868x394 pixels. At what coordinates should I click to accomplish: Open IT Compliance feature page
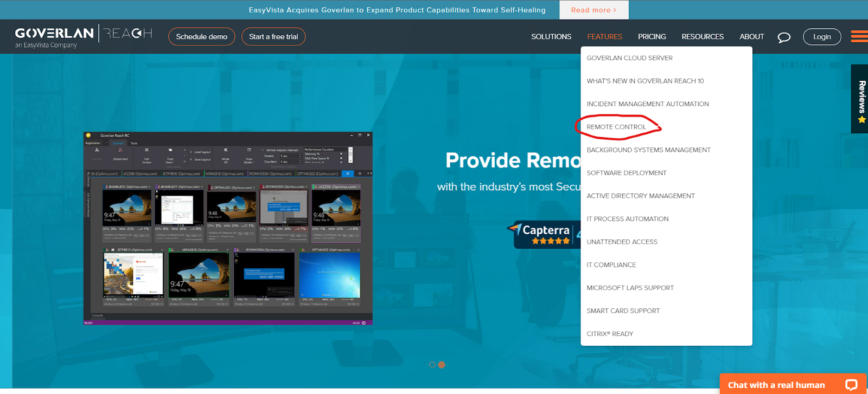[x=611, y=265]
